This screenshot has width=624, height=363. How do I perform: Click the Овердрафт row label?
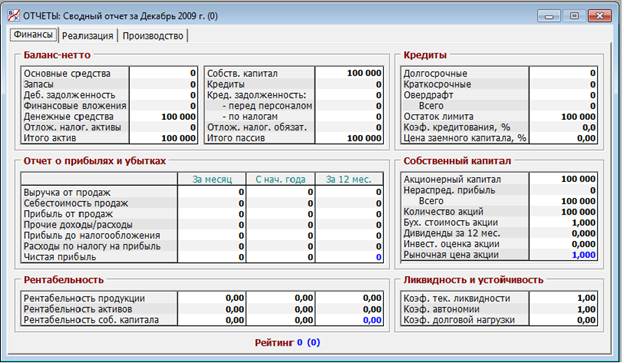coord(428,95)
